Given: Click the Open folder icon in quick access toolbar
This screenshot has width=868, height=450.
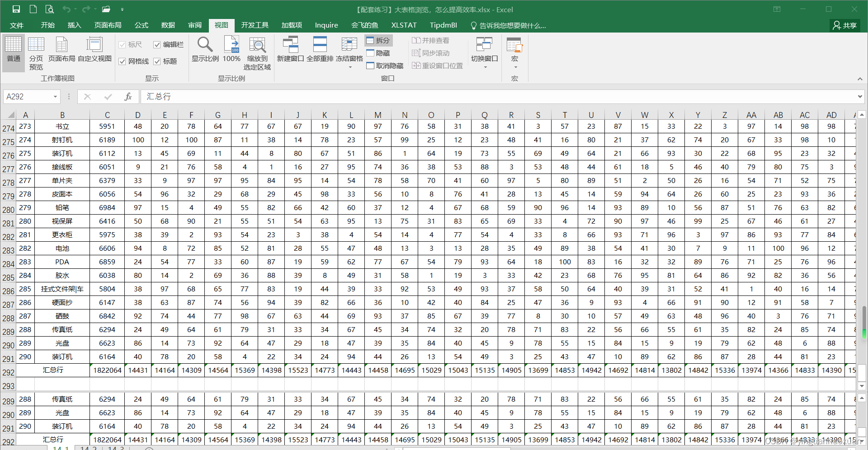Looking at the screenshot, I should (106, 9).
